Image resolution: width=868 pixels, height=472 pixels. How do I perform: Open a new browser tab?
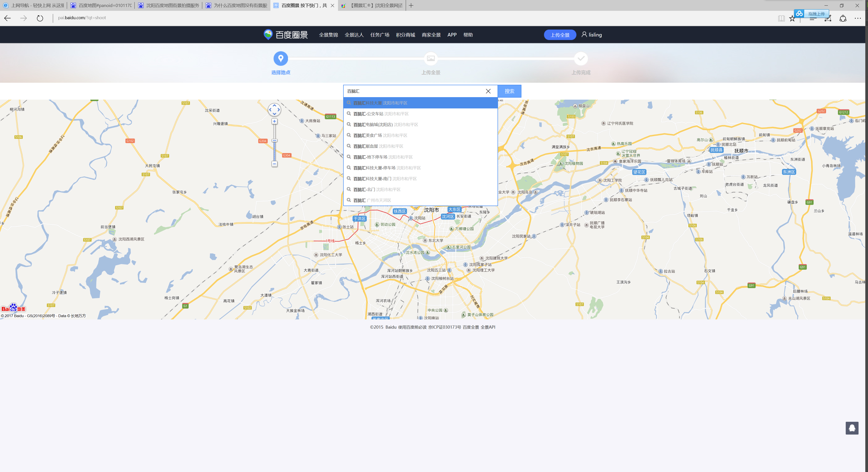pyautogui.click(x=411, y=5)
